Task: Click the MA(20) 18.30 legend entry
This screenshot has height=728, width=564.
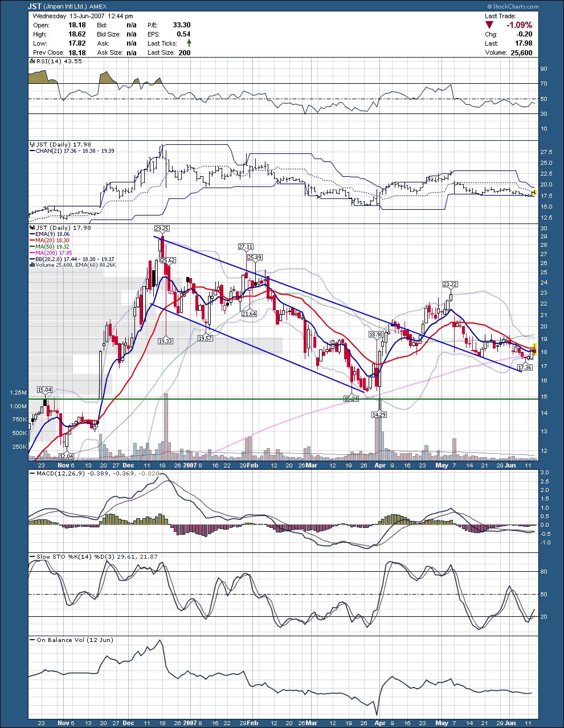Action: 54,241
